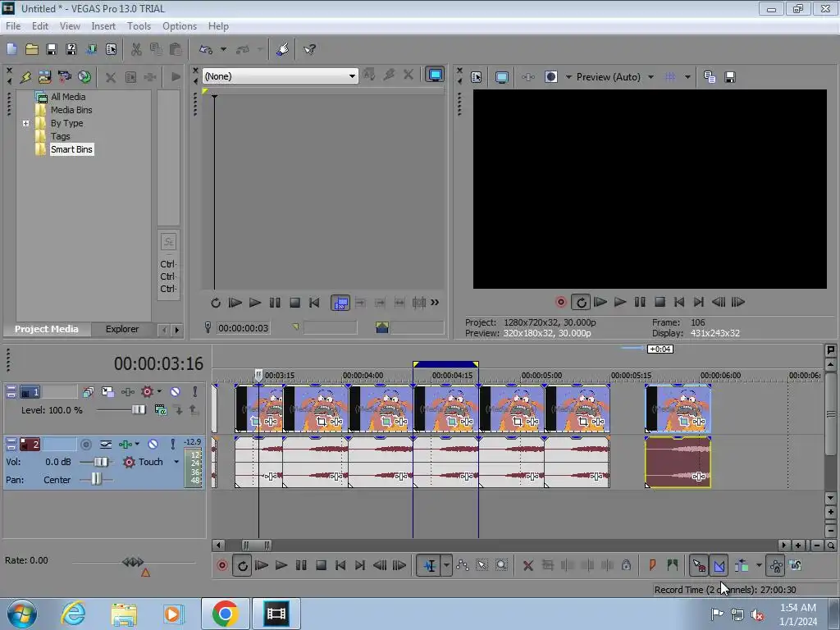Open the Touch automation mode dropdown
Image resolution: width=840 pixels, height=630 pixels.
coord(176,462)
